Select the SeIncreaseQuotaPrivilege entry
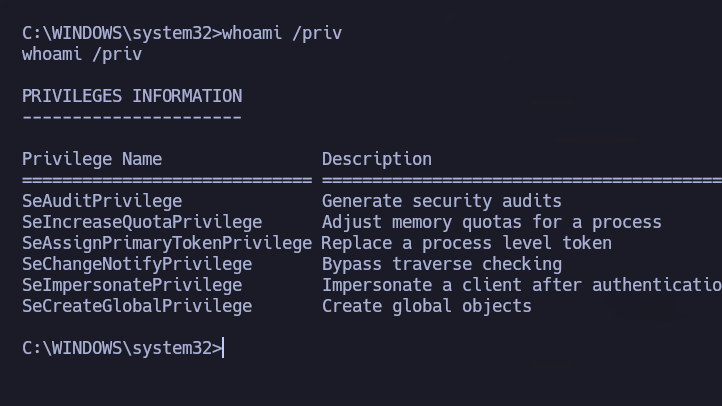Image resolution: width=722 pixels, height=406 pixels. point(142,222)
